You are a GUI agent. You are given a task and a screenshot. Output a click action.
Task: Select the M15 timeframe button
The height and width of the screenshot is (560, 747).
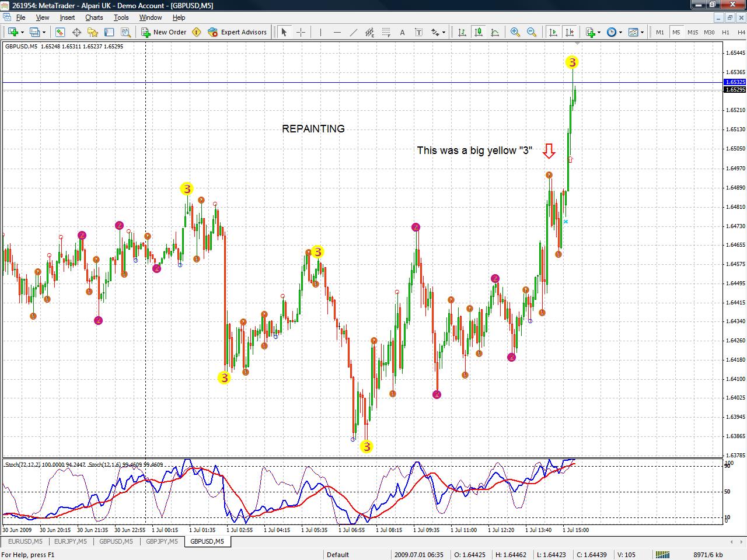pos(692,32)
